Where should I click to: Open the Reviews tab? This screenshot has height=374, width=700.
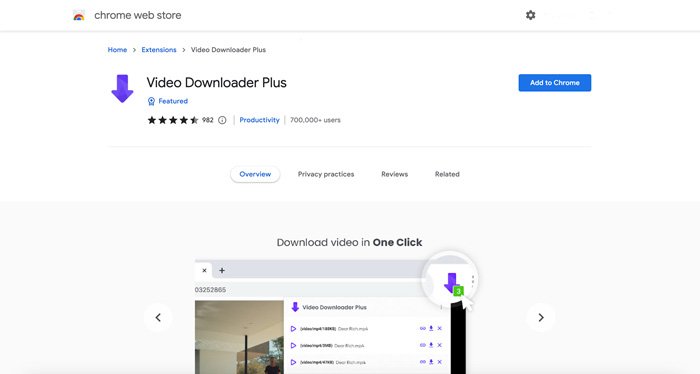coord(395,174)
